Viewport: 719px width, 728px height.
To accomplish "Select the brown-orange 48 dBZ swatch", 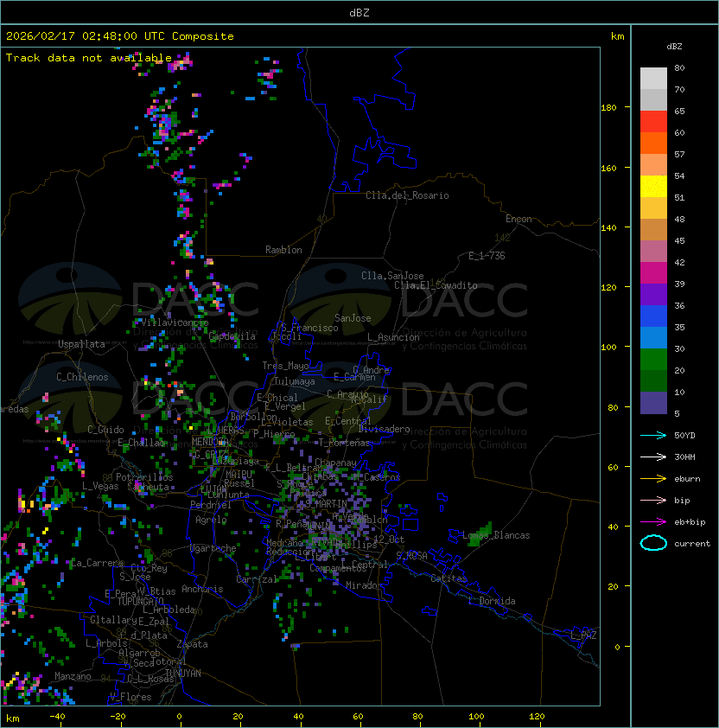I will (x=653, y=229).
